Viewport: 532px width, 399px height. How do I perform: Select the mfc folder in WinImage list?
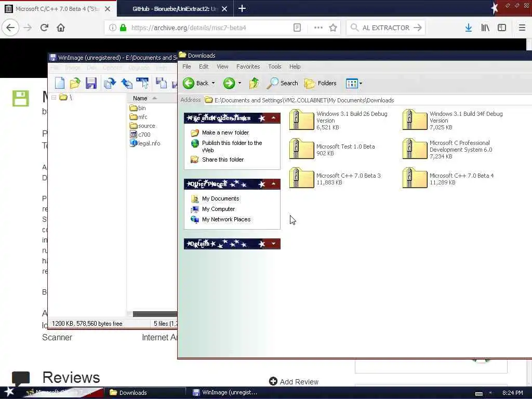(x=138, y=117)
